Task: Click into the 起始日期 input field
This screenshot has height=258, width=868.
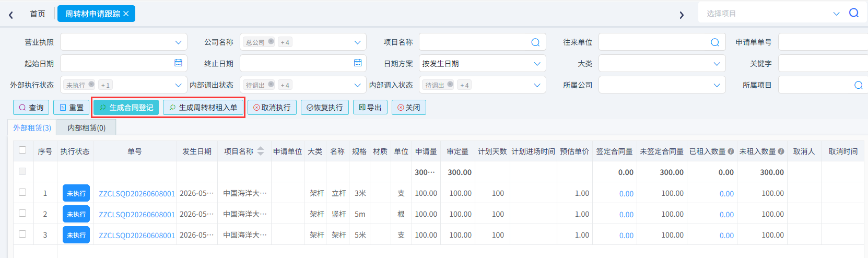Action: pyautogui.click(x=124, y=64)
